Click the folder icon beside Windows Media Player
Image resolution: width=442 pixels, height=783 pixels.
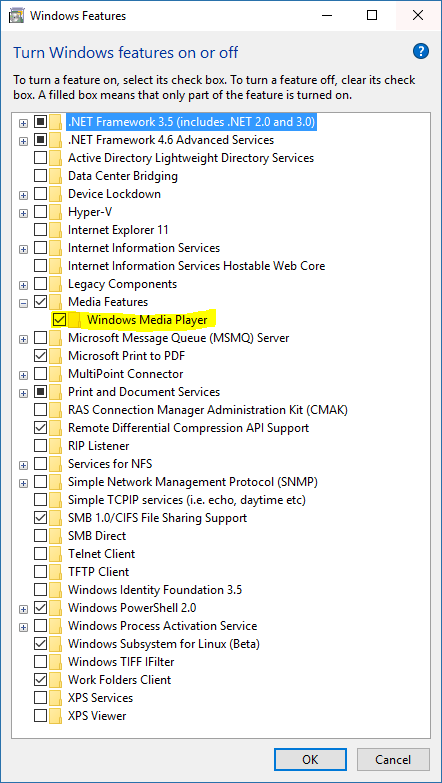click(x=74, y=320)
